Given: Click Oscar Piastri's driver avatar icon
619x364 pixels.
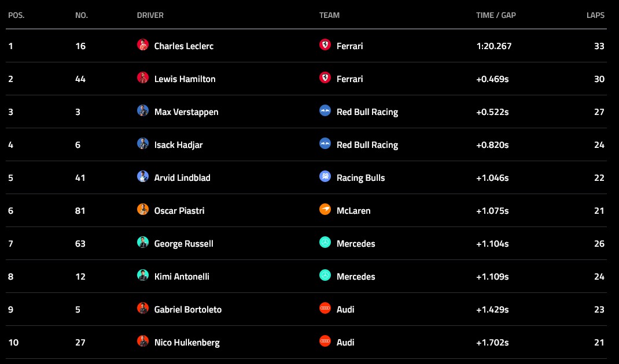Looking at the screenshot, I should click(x=143, y=210).
